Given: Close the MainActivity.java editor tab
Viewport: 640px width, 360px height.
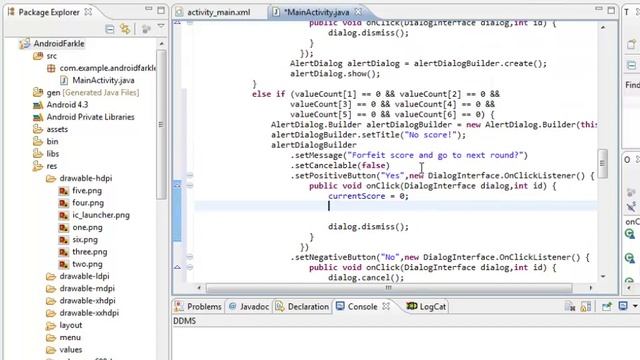Looking at the screenshot, I should coord(358,12).
